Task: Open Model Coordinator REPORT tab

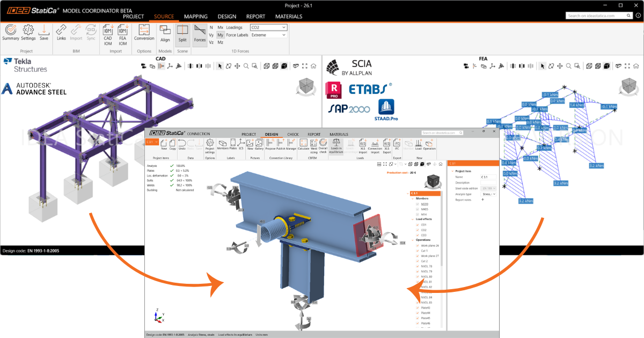Action: pyautogui.click(x=256, y=17)
